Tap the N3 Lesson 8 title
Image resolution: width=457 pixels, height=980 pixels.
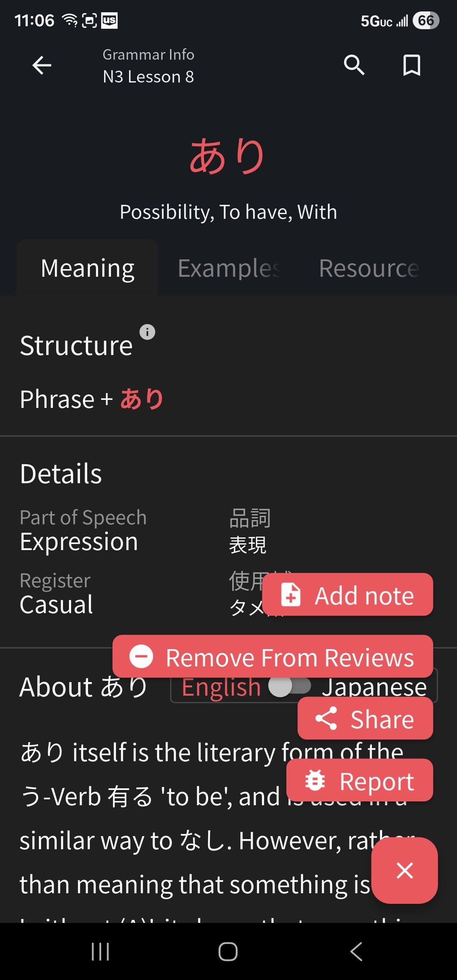[x=149, y=77]
